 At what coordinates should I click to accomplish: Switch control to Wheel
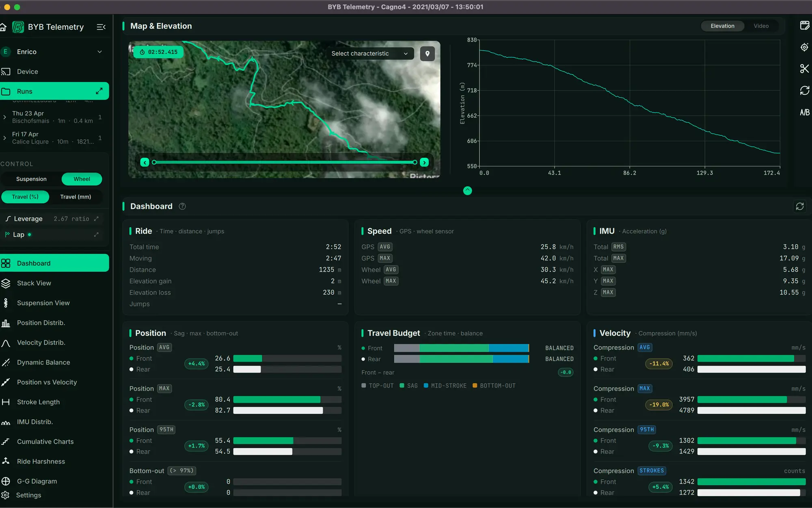[82, 179]
